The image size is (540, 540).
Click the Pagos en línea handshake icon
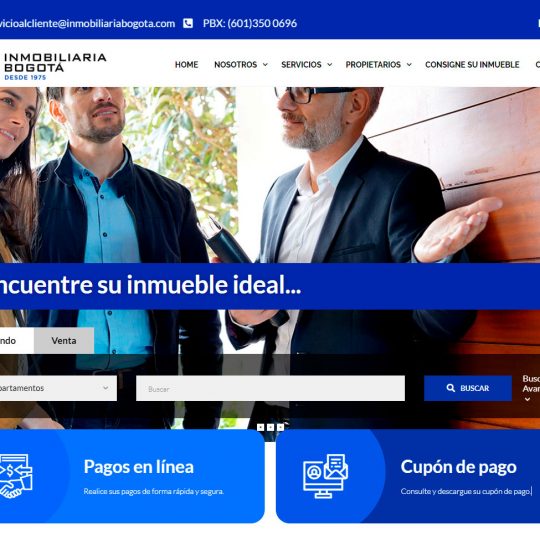tap(16, 476)
